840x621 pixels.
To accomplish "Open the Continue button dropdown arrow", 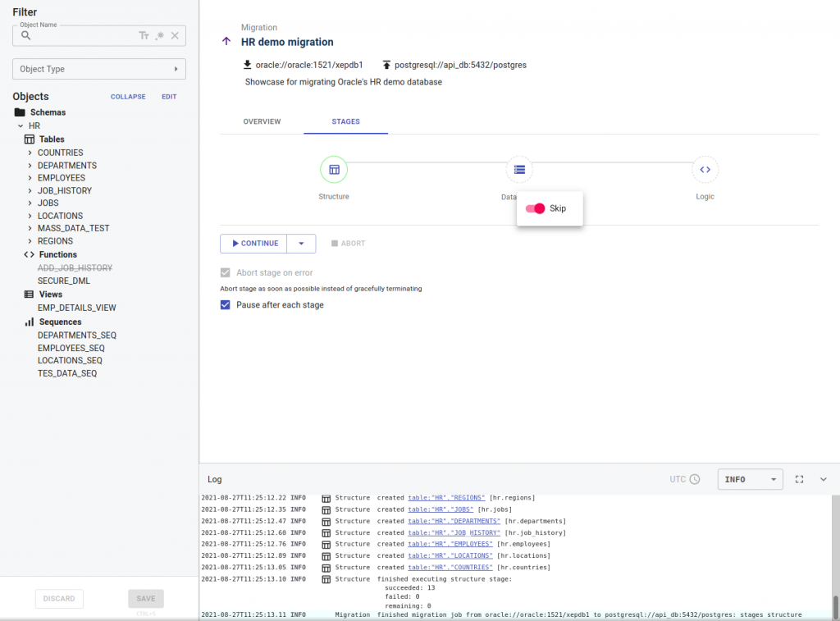I will click(301, 244).
